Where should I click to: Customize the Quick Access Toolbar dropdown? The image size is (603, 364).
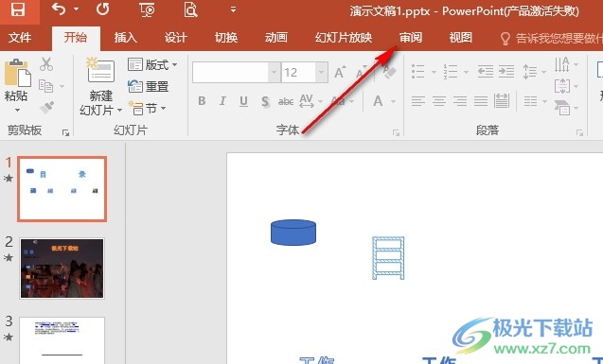point(233,9)
